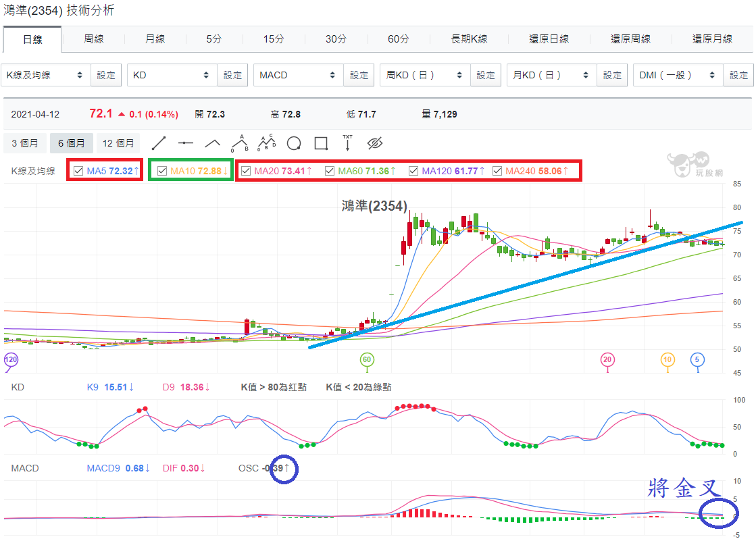
Task: Uncheck the MA240 moving average checkbox
Action: coord(497,171)
